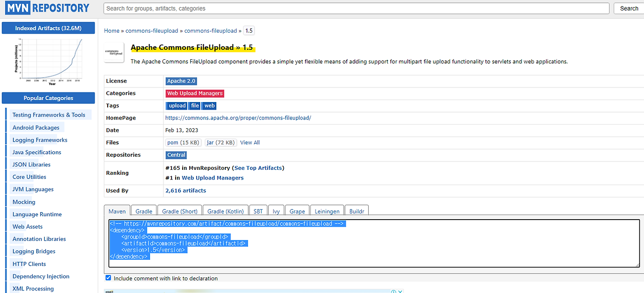Open HTTP Clients category
The image size is (644, 293).
[x=29, y=264]
